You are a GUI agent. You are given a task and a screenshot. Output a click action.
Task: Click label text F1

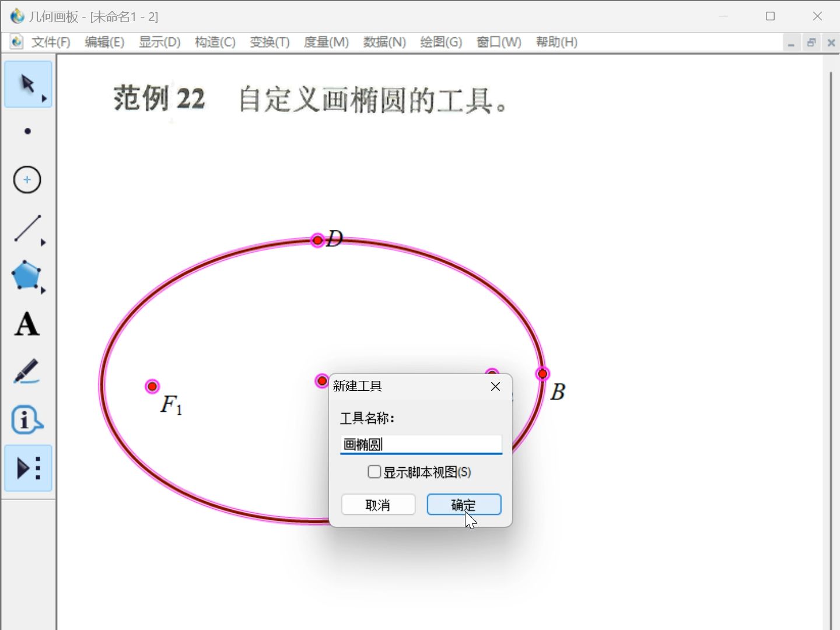click(x=171, y=404)
